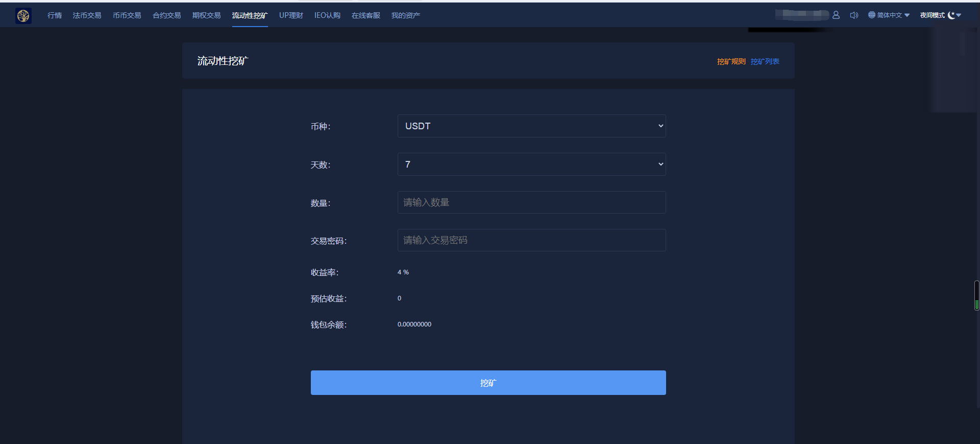
Task: Open the 挖矿规则 link
Action: click(731, 62)
